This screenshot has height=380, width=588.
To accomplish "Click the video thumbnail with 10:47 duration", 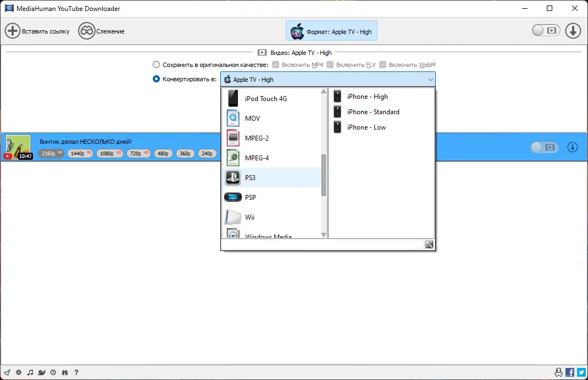I will pos(18,147).
